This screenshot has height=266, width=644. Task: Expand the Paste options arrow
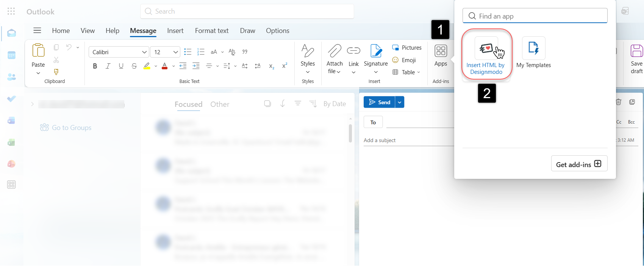tap(38, 73)
